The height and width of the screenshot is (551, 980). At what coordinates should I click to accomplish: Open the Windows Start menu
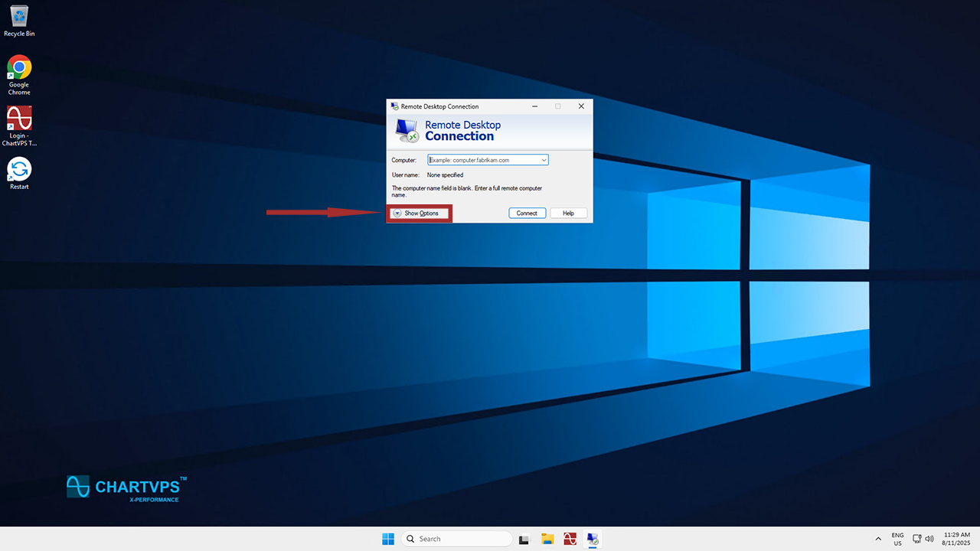pos(388,539)
